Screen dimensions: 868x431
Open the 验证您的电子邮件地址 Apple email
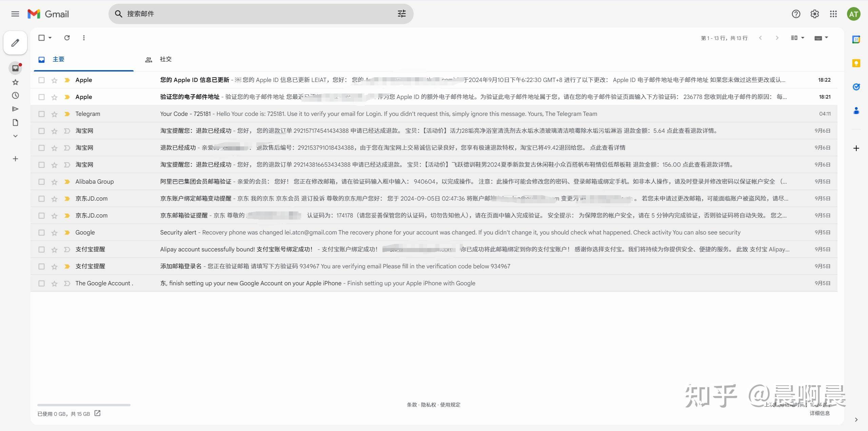(434, 97)
